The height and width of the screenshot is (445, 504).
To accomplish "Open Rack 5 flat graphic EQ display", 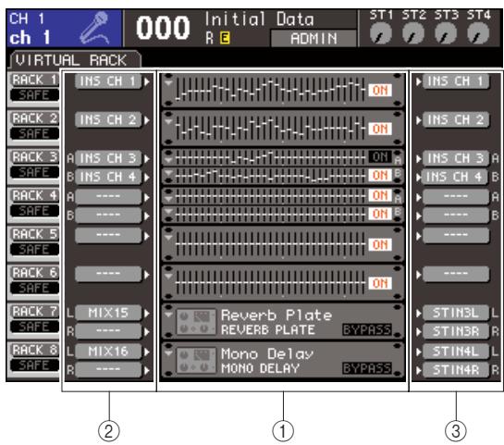I will (x=270, y=244).
